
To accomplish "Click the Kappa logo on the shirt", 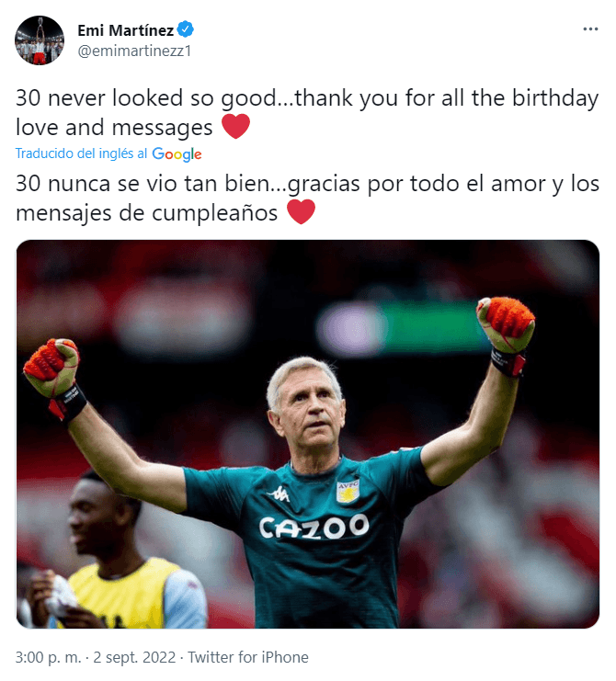I will pyautogui.click(x=279, y=494).
